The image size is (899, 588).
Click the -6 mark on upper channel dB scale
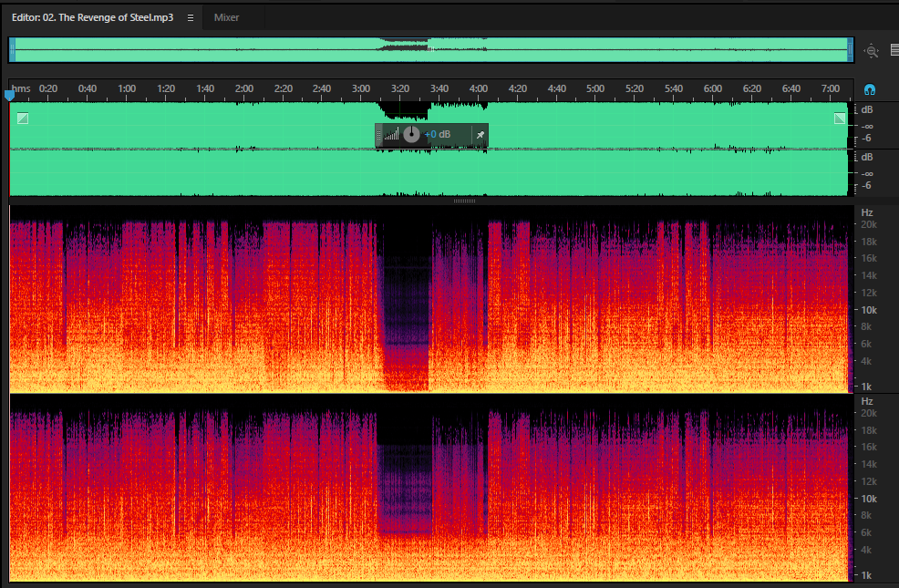point(867,139)
